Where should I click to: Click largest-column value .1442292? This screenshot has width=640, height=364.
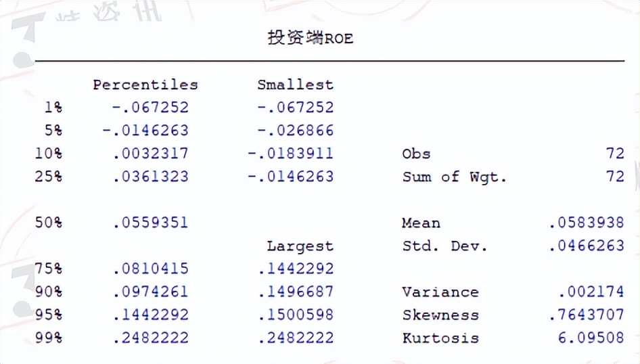[x=296, y=269]
